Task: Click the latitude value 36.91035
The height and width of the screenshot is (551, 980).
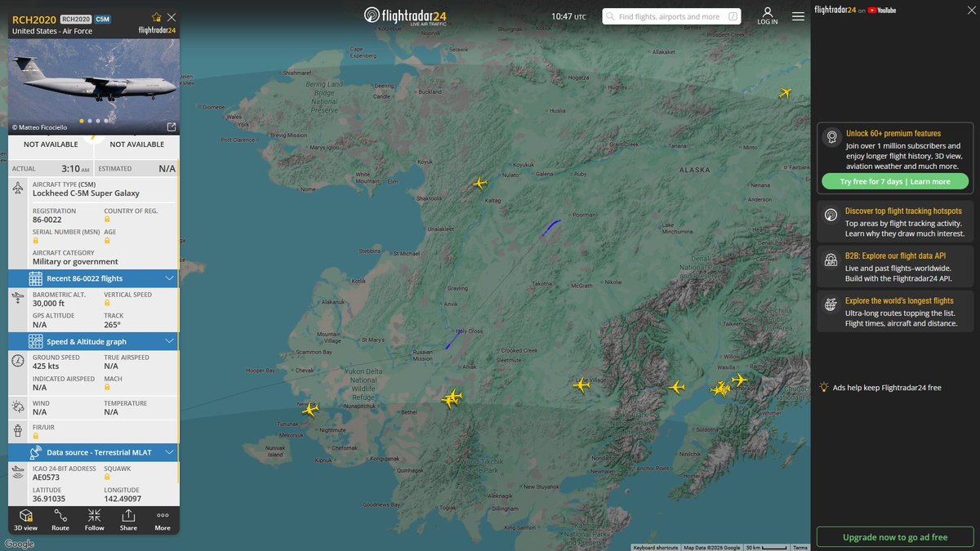Action: (x=49, y=498)
